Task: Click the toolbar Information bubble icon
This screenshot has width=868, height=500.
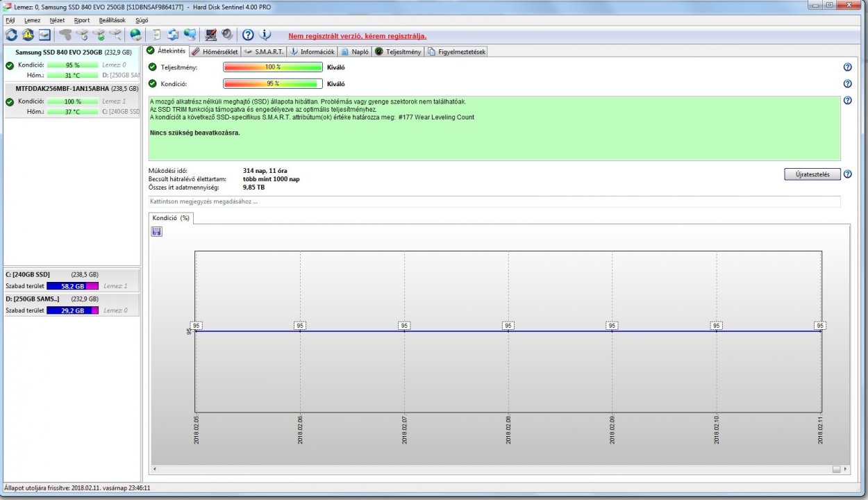Action: coord(265,35)
